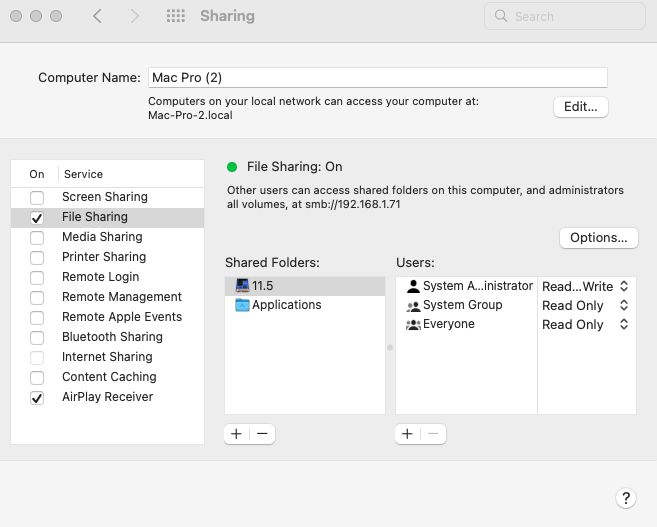
Task: Select the 11.5 disk shared folder
Action: coord(262,286)
